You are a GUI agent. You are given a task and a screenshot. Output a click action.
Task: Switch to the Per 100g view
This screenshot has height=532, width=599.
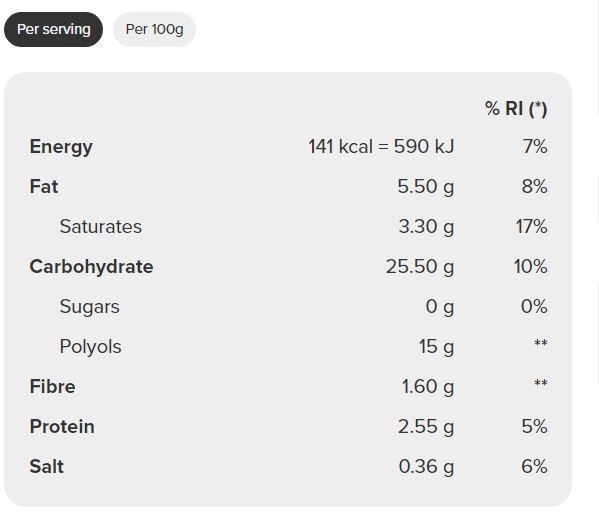tap(154, 29)
